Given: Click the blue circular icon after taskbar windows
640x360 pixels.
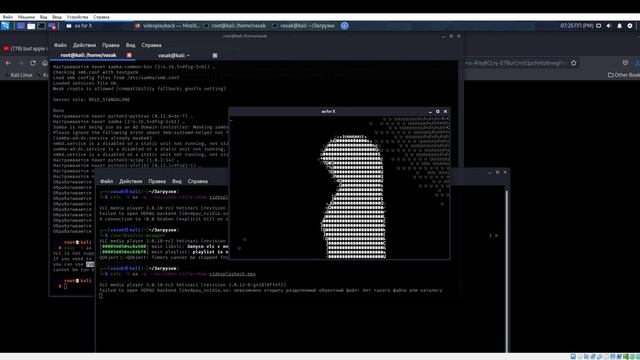Looking at the screenshot, I should (344, 26).
